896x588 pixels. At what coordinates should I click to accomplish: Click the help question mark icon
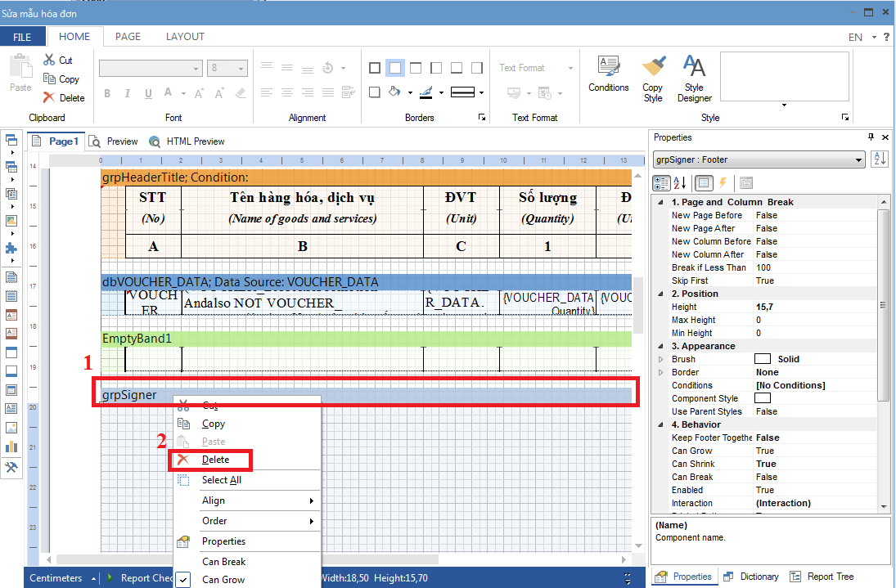886,37
